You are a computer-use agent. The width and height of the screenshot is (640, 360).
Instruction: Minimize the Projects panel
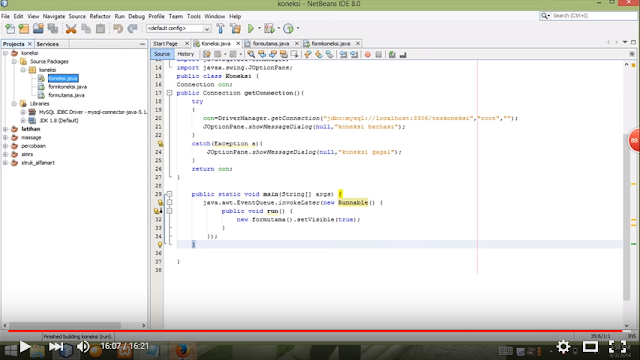[x=142, y=44]
